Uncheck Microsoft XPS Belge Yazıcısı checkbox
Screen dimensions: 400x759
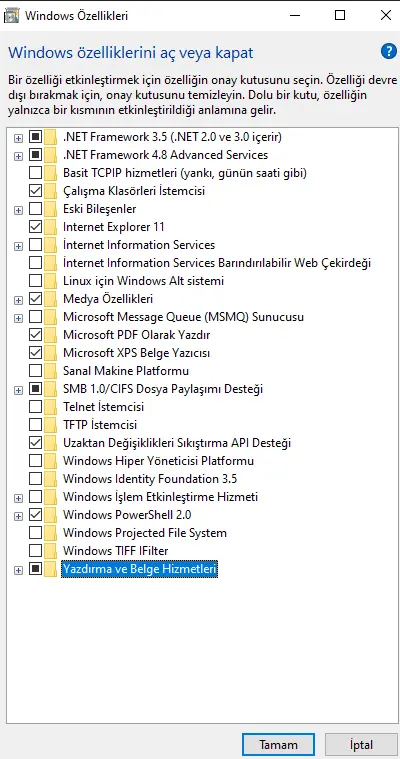(35, 353)
